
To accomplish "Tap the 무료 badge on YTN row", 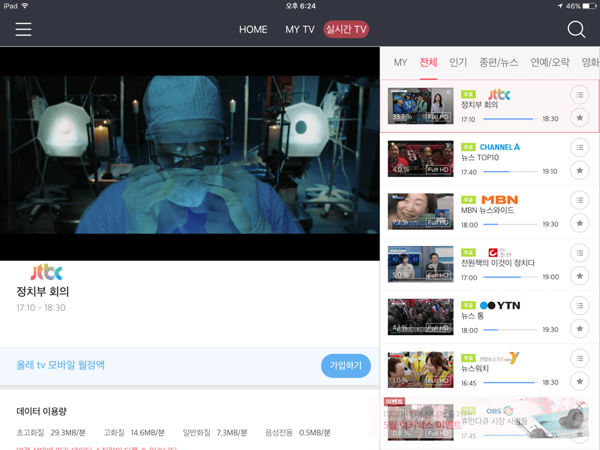I will (x=468, y=305).
